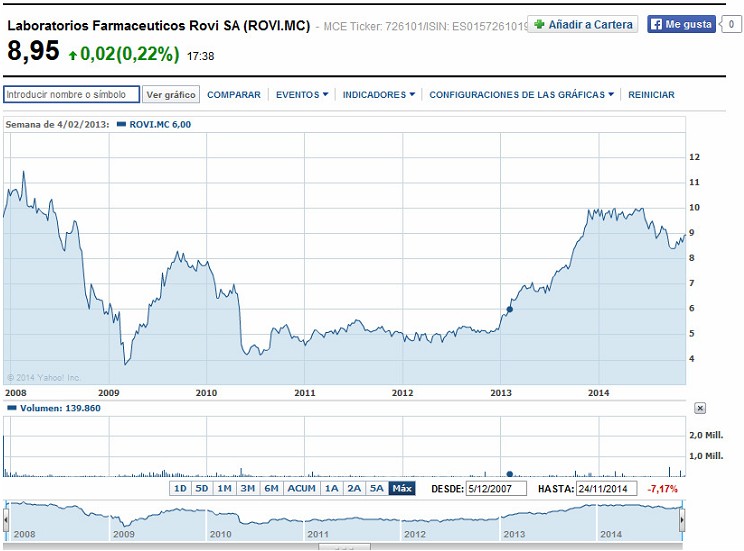This screenshot has width=744, height=551.
Task: Expand the EVENTOS dropdown
Action: click(302, 95)
